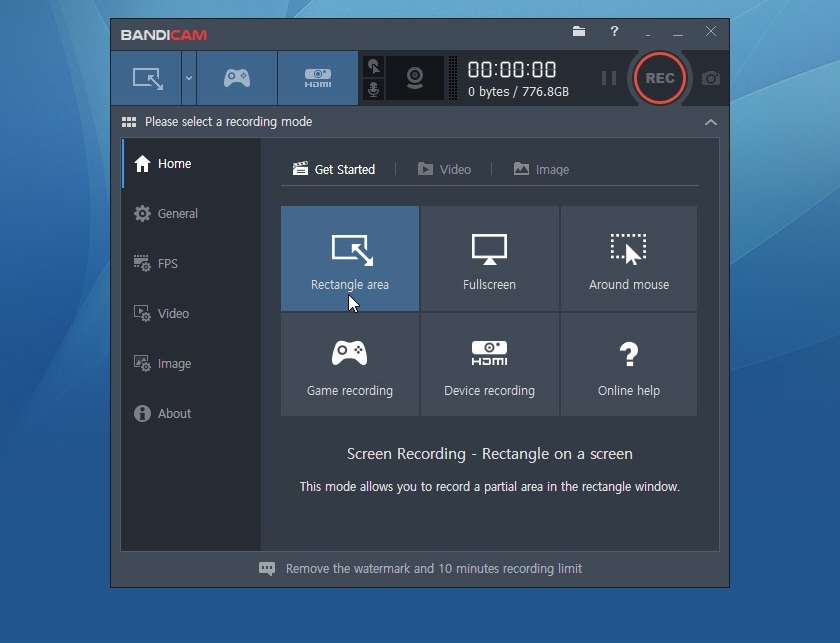Open FPS settings in sidebar

(191, 264)
